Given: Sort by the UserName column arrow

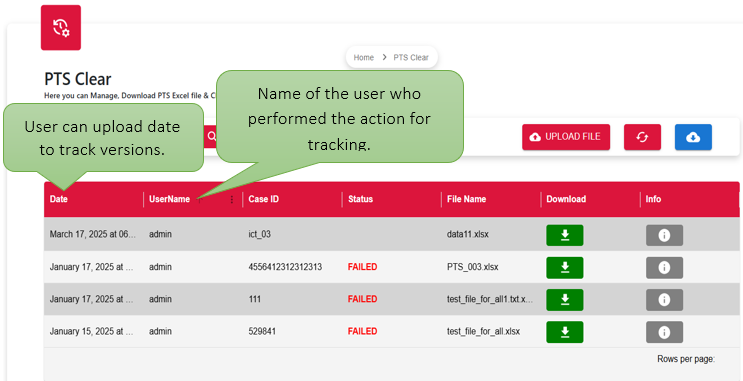Looking at the screenshot, I should click(199, 200).
